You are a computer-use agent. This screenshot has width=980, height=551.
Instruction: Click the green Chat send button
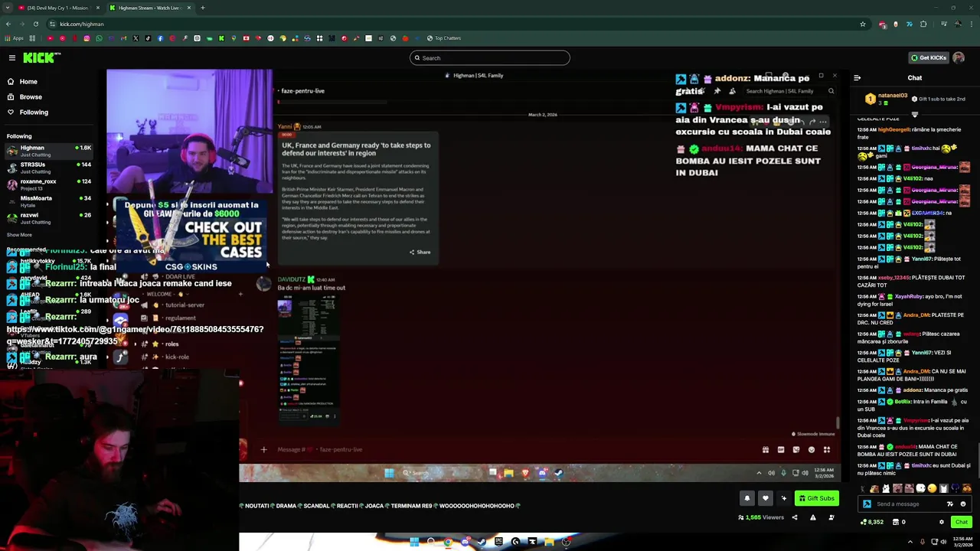pos(961,522)
